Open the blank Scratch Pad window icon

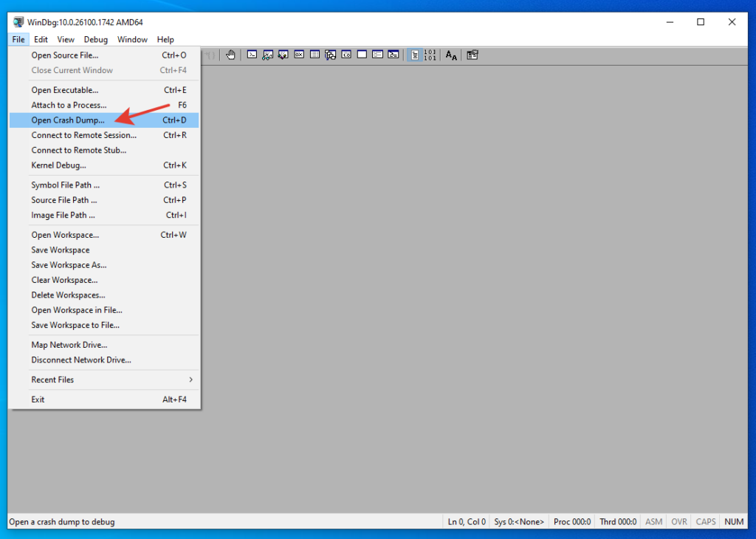tap(362, 55)
